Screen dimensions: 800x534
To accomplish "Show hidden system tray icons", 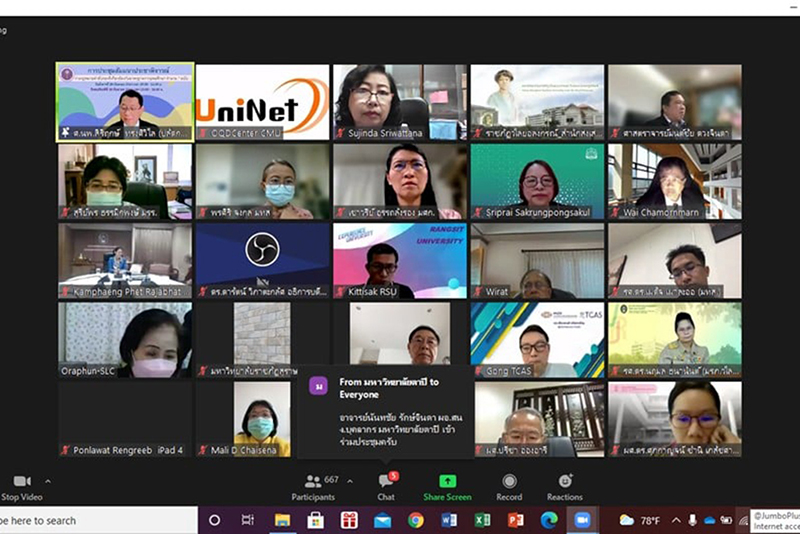I will pos(676,520).
